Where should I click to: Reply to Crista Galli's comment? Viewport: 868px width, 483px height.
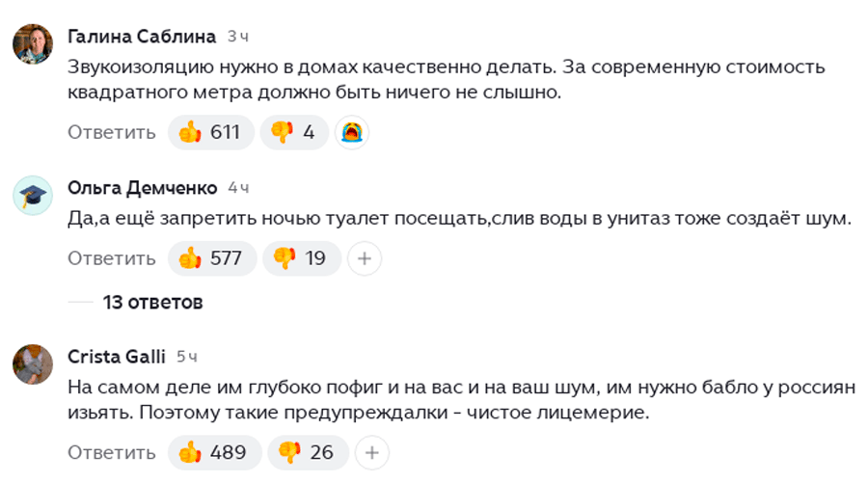click(x=111, y=452)
